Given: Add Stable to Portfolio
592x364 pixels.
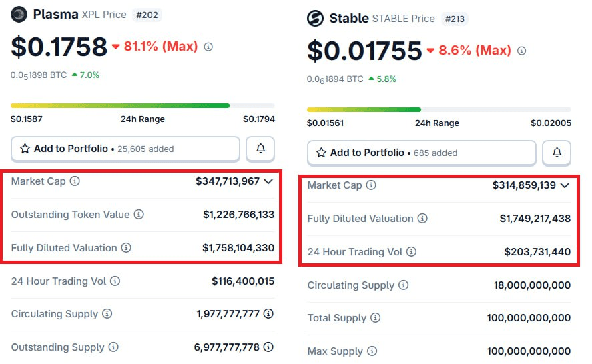Looking at the screenshot, I should (x=421, y=153).
